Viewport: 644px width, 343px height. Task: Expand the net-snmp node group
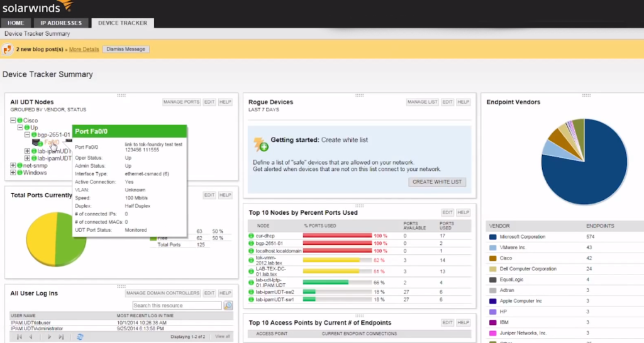(x=13, y=165)
